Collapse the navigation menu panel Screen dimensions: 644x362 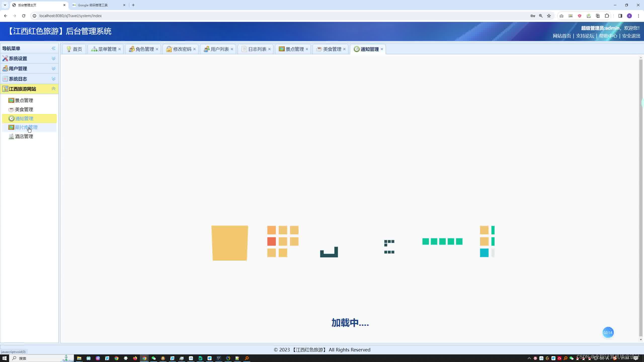(x=53, y=48)
